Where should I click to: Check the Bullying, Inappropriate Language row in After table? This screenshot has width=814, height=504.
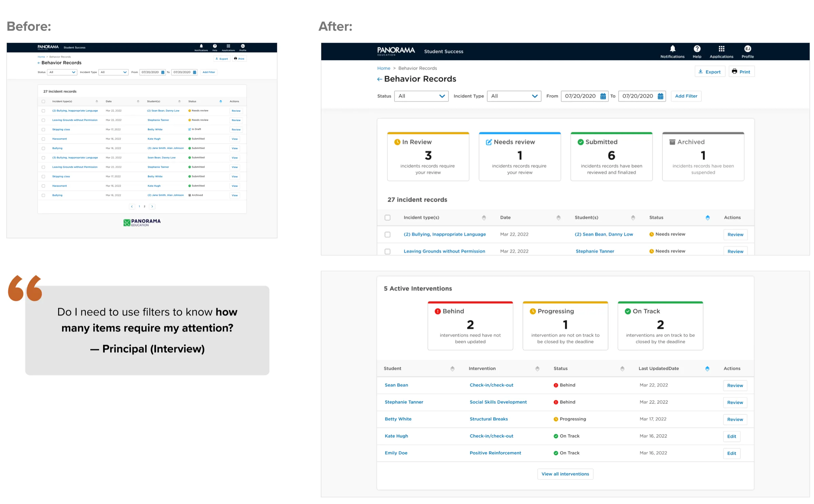387,235
